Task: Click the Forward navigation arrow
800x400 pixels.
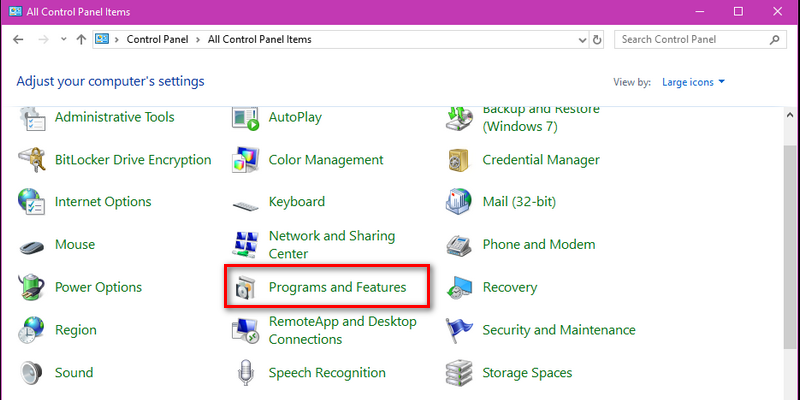Action: (43, 39)
